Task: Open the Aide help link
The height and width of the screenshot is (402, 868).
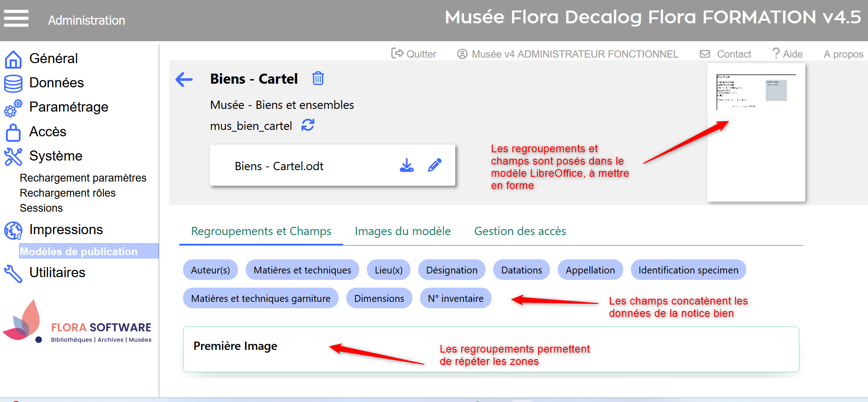Action: point(787,54)
